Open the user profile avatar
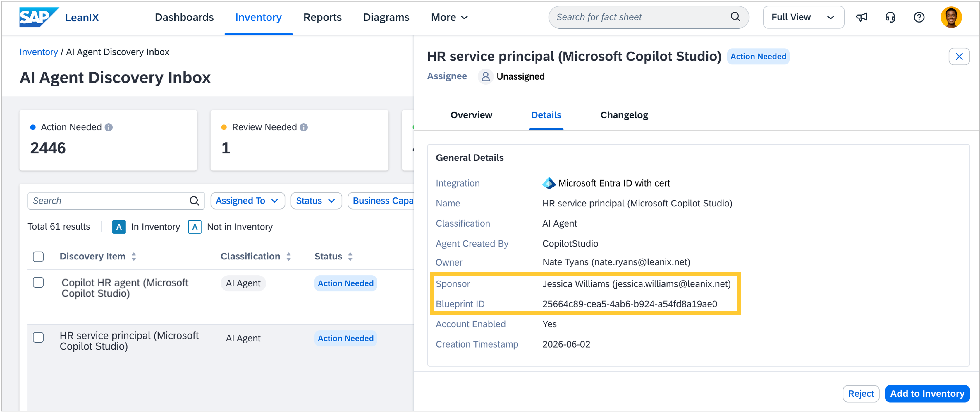980x412 pixels. click(x=951, y=17)
